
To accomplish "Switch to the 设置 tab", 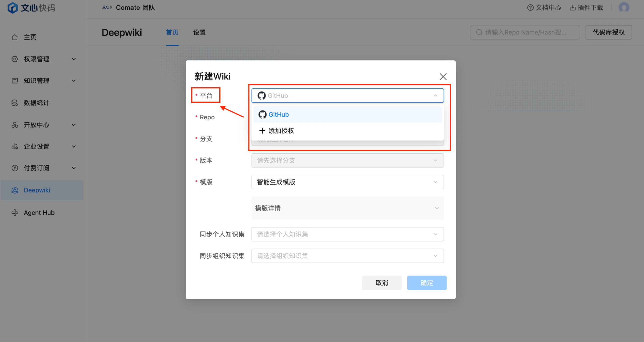I will 199,33.
